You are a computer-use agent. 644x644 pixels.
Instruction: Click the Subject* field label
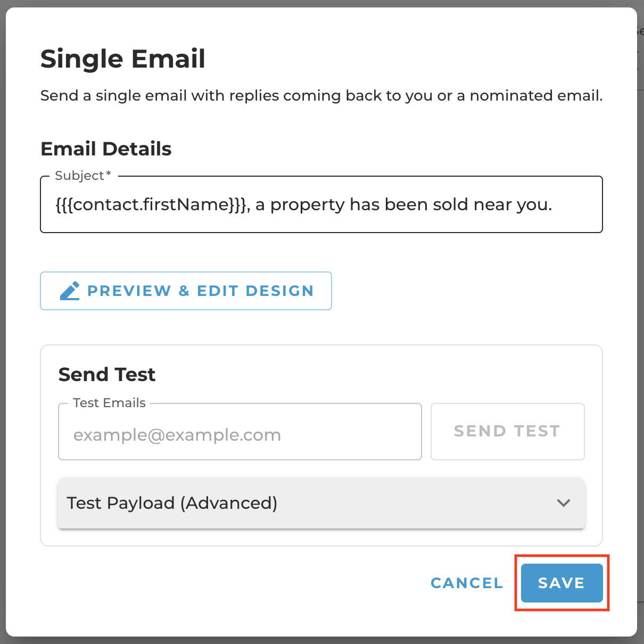83,176
